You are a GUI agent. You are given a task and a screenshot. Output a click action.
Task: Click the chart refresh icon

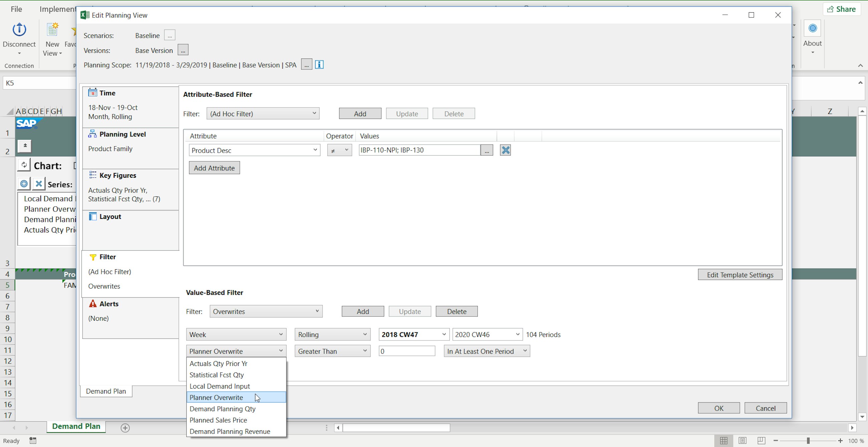[x=24, y=165]
